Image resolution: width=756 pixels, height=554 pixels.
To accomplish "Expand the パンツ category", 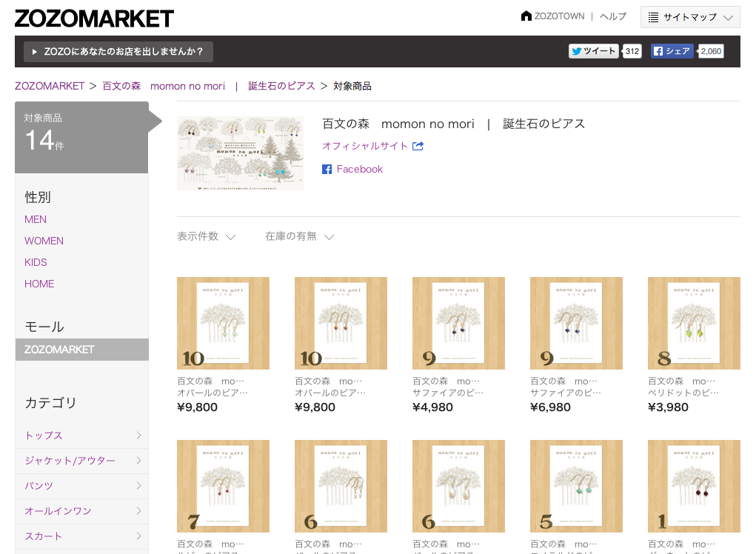I will coord(81,486).
